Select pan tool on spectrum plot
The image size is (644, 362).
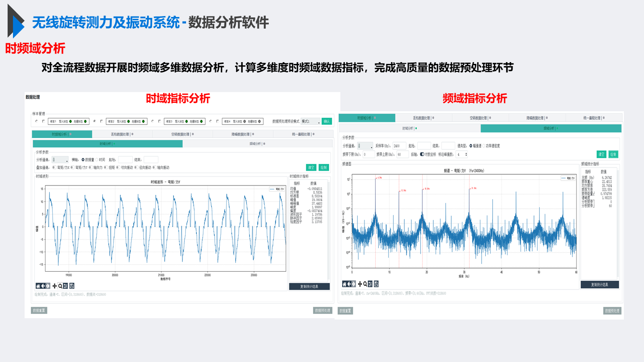pyautogui.click(x=360, y=284)
